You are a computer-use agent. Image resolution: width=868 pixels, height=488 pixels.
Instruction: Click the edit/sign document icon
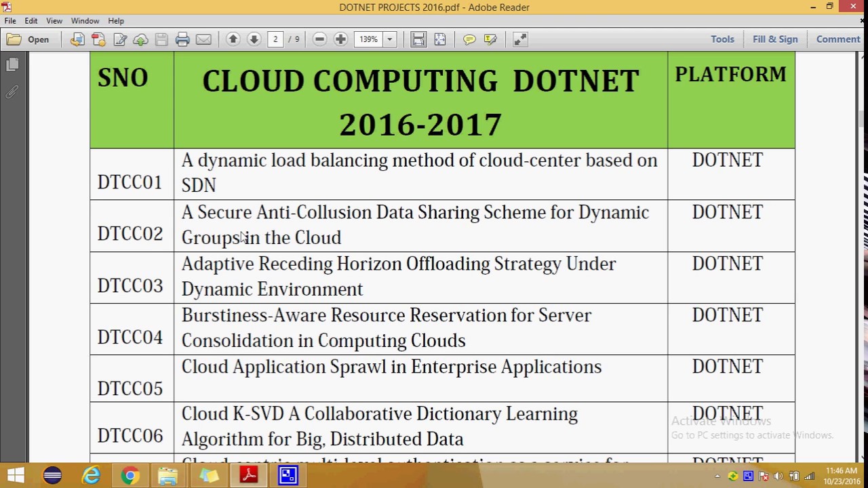[120, 39]
